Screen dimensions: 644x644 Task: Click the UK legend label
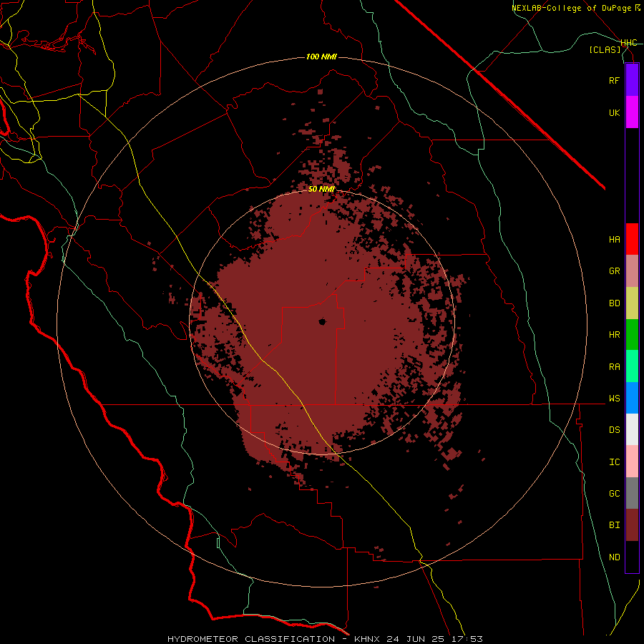(614, 113)
